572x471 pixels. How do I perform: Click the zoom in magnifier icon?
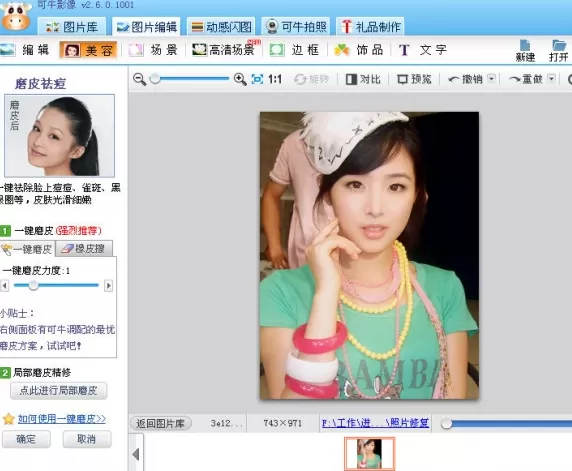[240, 79]
